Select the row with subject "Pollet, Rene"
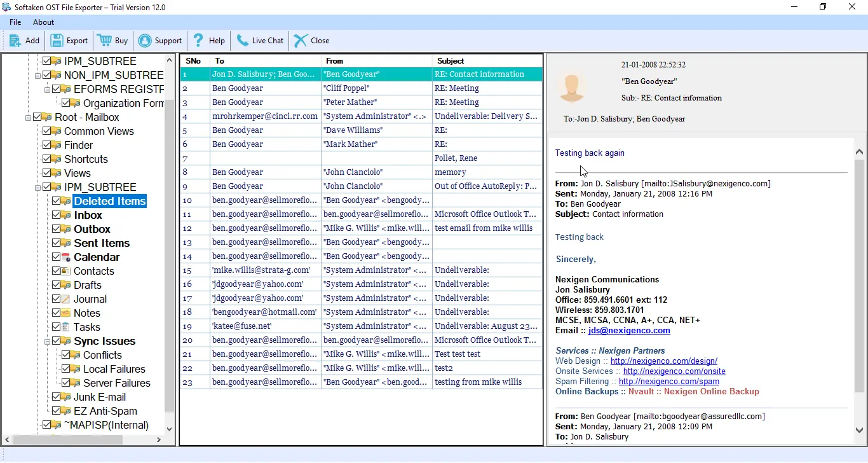Viewport: 868px width, 463px height. (x=362, y=158)
